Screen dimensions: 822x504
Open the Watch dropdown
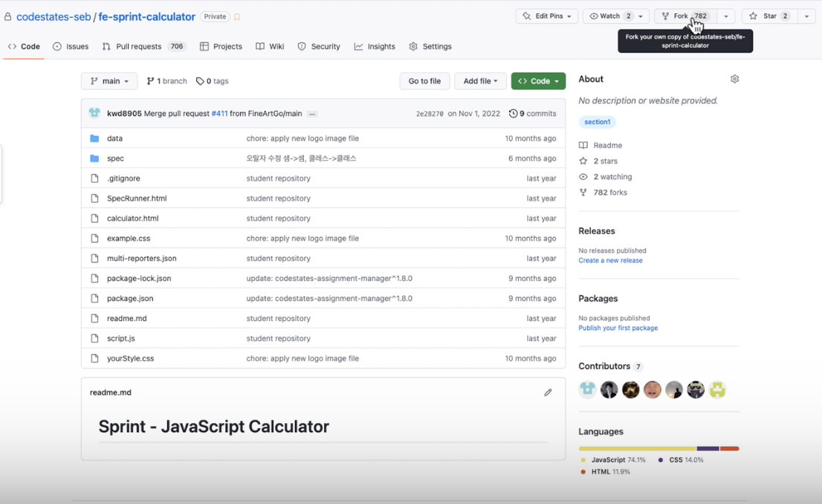(615, 16)
